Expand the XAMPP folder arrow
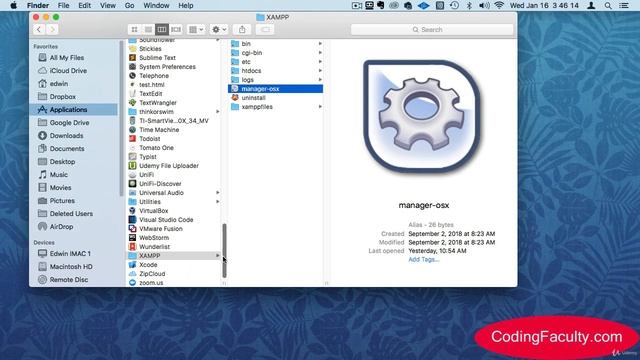This screenshot has height=360, width=640. pyautogui.click(x=218, y=256)
